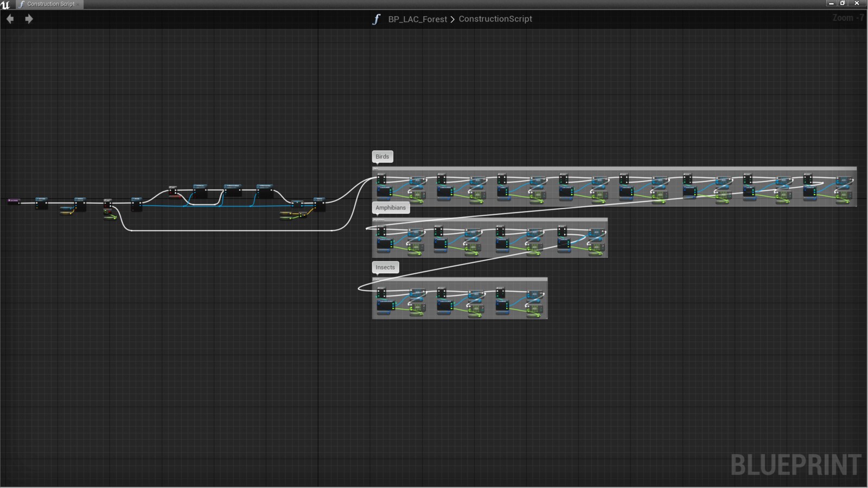Click the Amphibians comment box title bar
The height and width of the screenshot is (488, 868).
[x=489, y=220]
